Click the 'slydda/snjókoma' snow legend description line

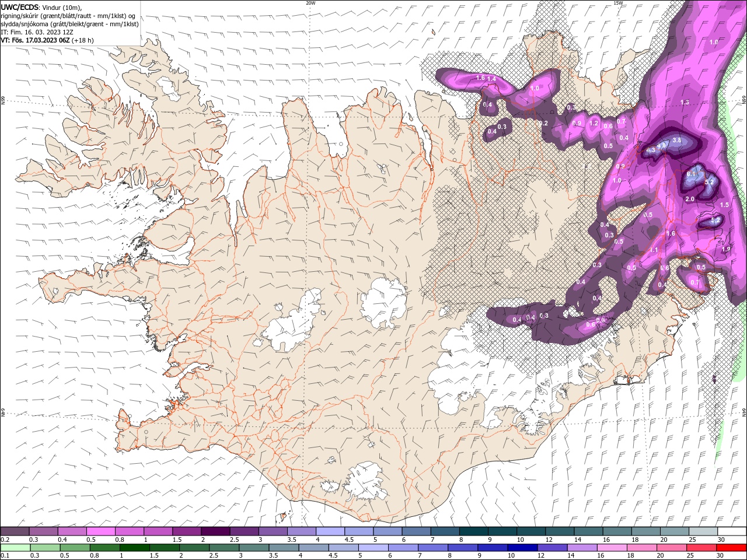[69, 24]
